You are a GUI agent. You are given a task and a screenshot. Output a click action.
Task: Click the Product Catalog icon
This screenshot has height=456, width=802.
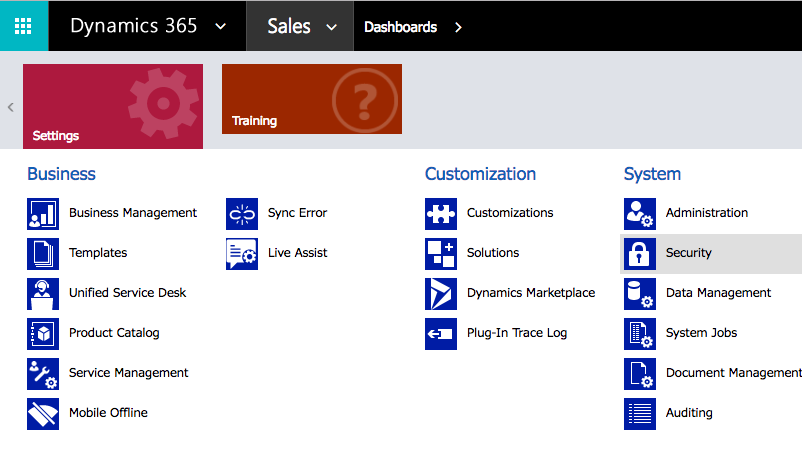(43, 334)
